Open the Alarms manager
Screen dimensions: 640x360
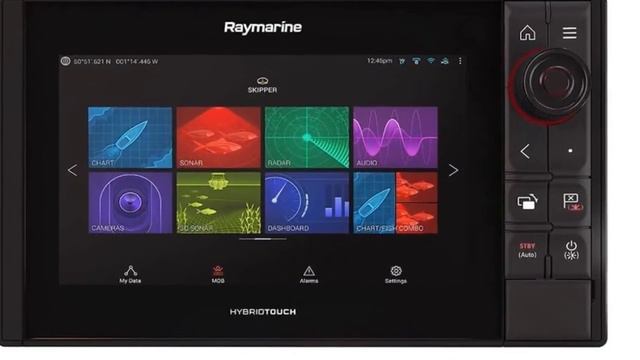click(x=309, y=274)
